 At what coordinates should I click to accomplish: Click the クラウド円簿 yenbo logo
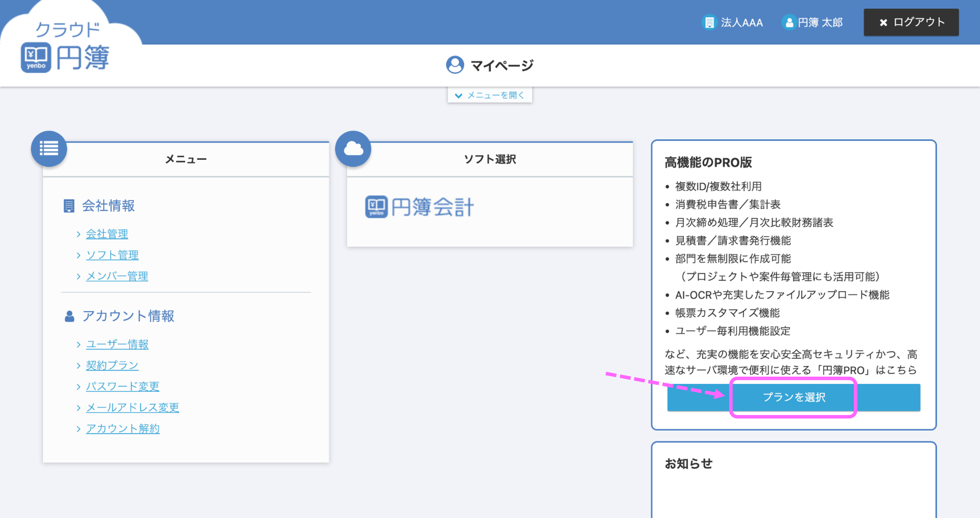tap(65, 46)
